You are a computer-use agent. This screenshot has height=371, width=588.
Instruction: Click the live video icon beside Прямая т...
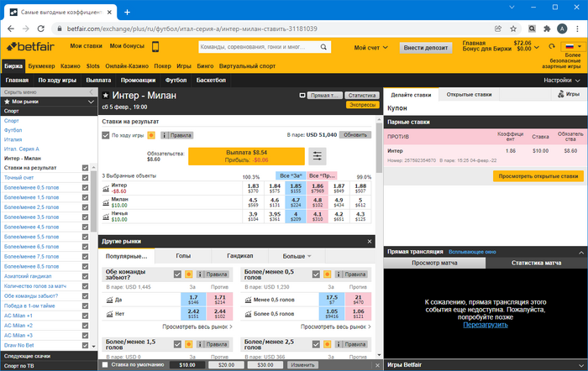[x=302, y=96]
